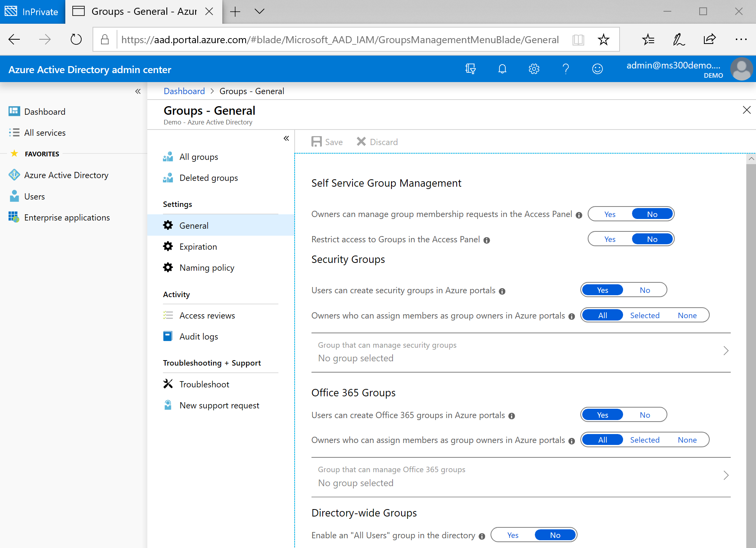Select the General settings item
The width and height of the screenshot is (756, 548).
pyautogui.click(x=221, y=225)
